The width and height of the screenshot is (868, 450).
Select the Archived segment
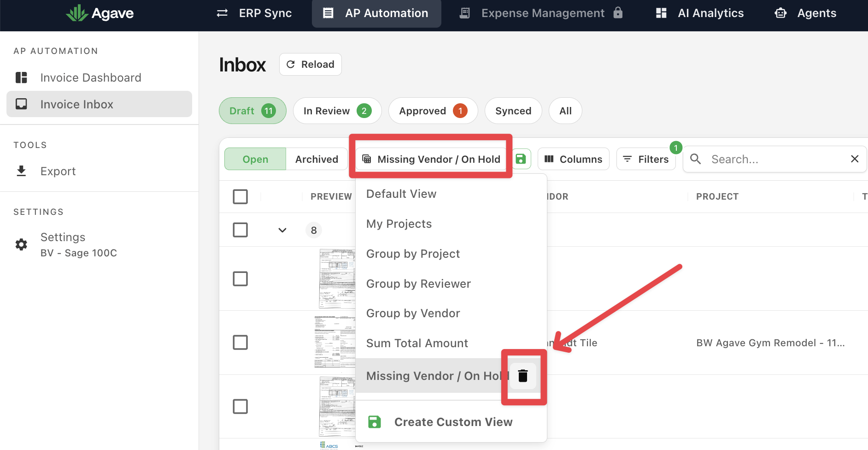317,159
